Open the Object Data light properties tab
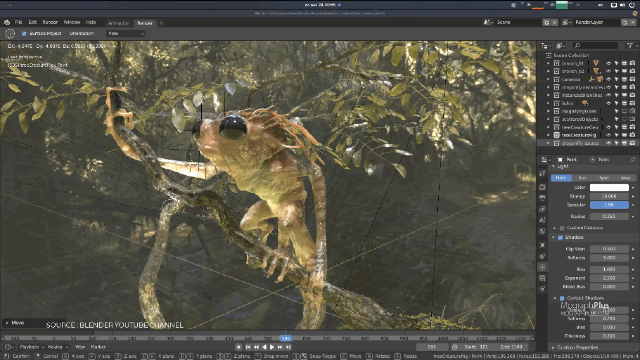 click(x=542, y=267)
